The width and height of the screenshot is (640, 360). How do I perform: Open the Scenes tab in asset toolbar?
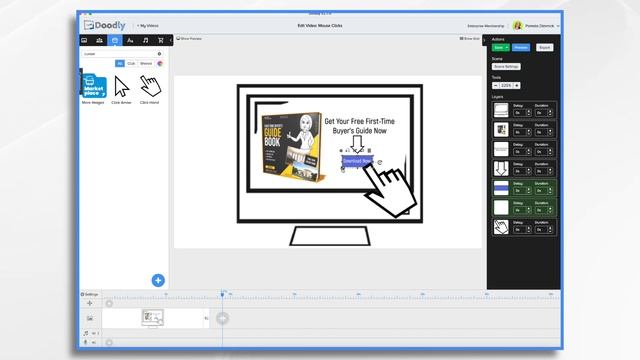(x=84, y=40)
